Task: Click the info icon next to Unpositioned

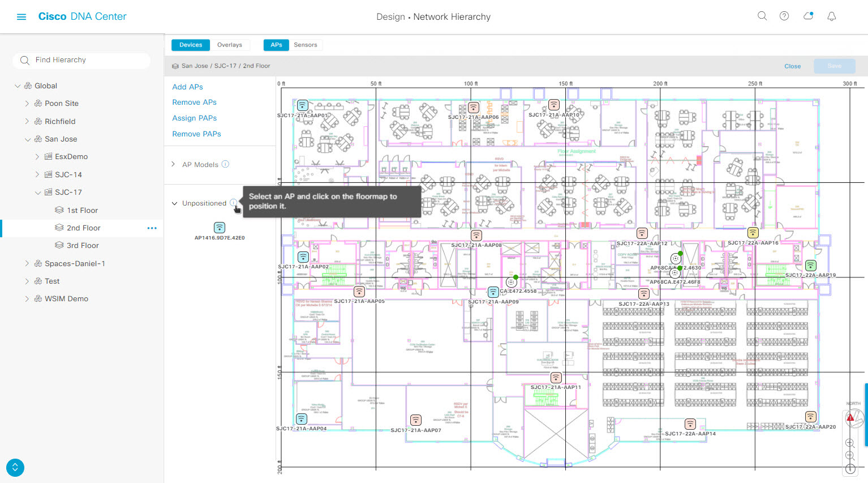Action: [234, 203]
